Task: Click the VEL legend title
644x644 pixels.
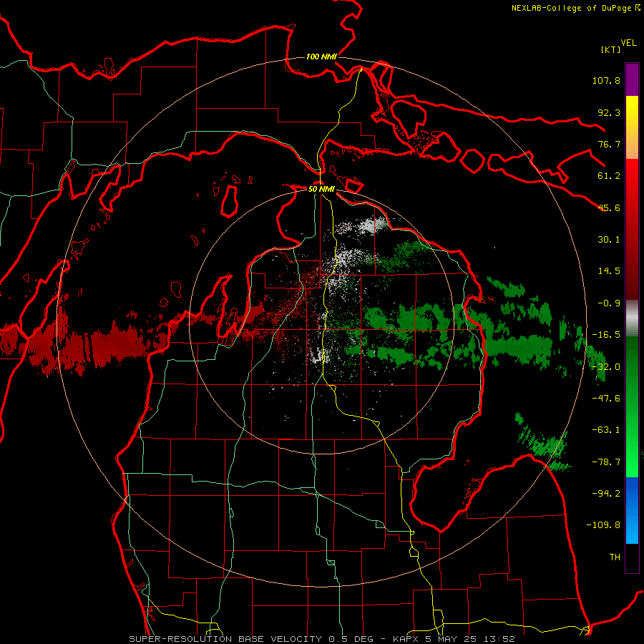Action: tap(628, 43)
